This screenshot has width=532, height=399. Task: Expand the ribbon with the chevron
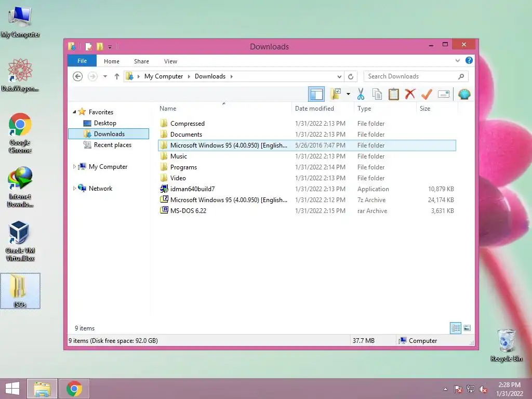[x=457, y=61]
